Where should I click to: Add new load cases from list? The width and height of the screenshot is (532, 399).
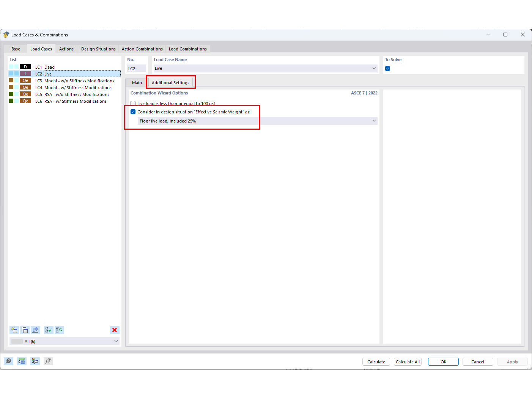pos(36,330)
